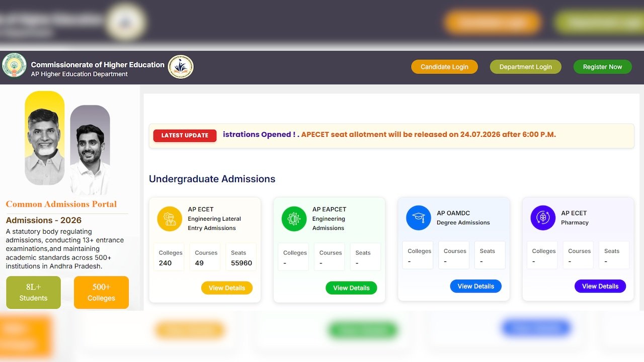Click the Common Admissions Portal heading
The image size is (644, 362).
coord(61,204)
